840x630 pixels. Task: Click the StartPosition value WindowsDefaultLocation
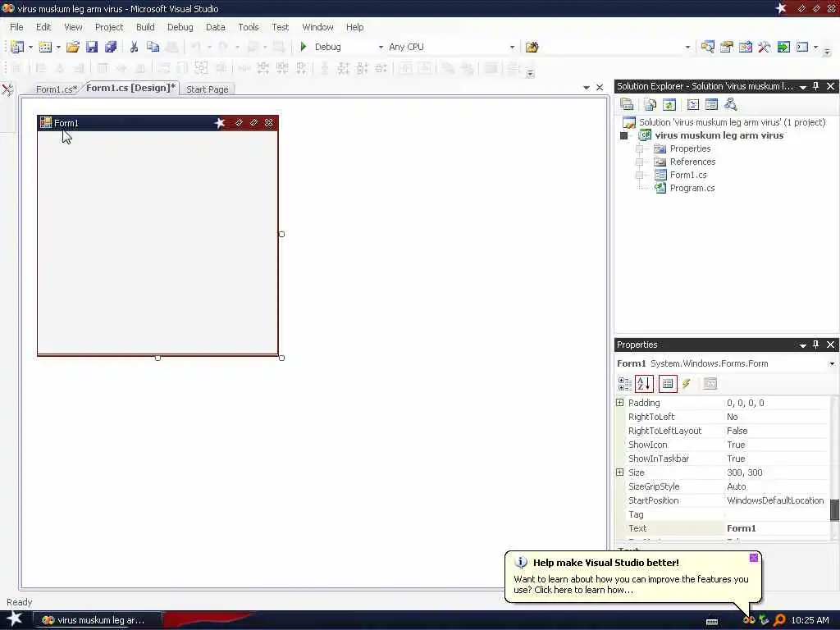775,500
